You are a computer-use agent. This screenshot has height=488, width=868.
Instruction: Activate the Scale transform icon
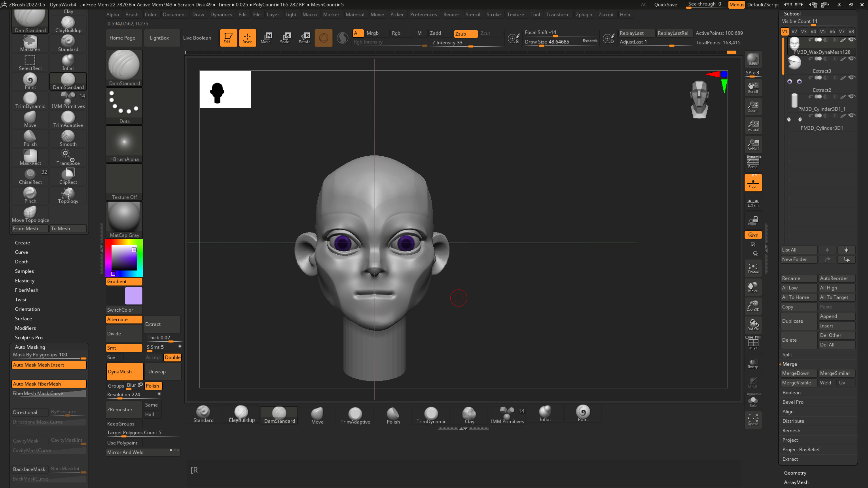(x=285, y=37)
